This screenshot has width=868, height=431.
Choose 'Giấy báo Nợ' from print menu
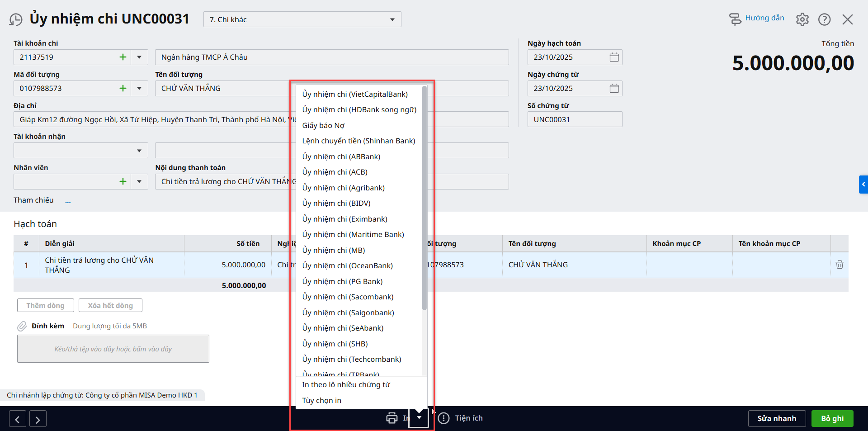pos(323,125)
